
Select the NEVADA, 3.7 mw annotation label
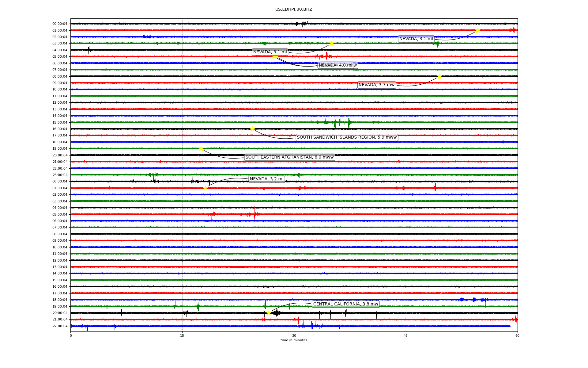pyautogui.click(x=377, y=85)
